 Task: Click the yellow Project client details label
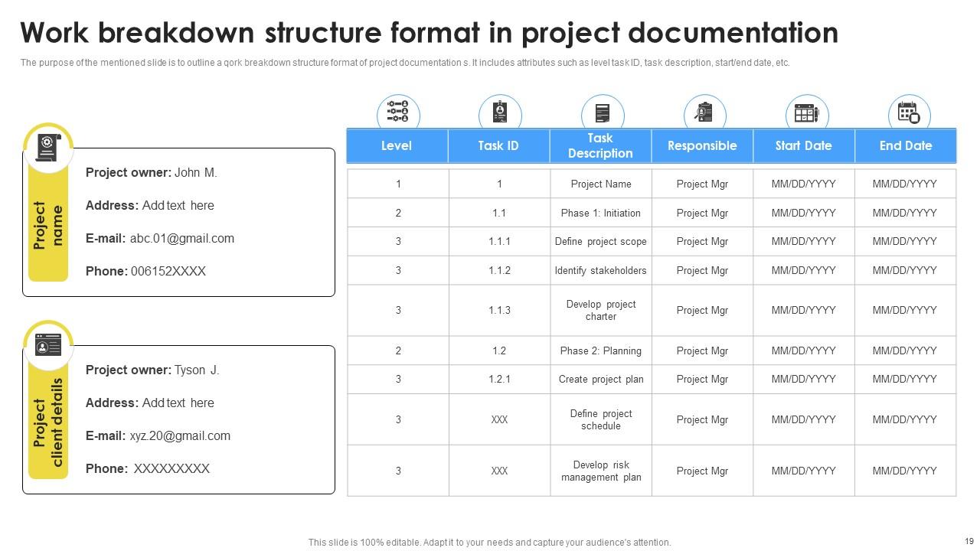pyautogui.click(x=48, y=422)
